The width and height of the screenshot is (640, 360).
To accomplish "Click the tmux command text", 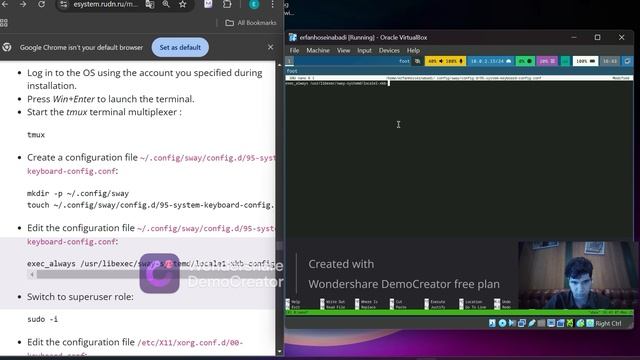I will (x=36, y=135).
